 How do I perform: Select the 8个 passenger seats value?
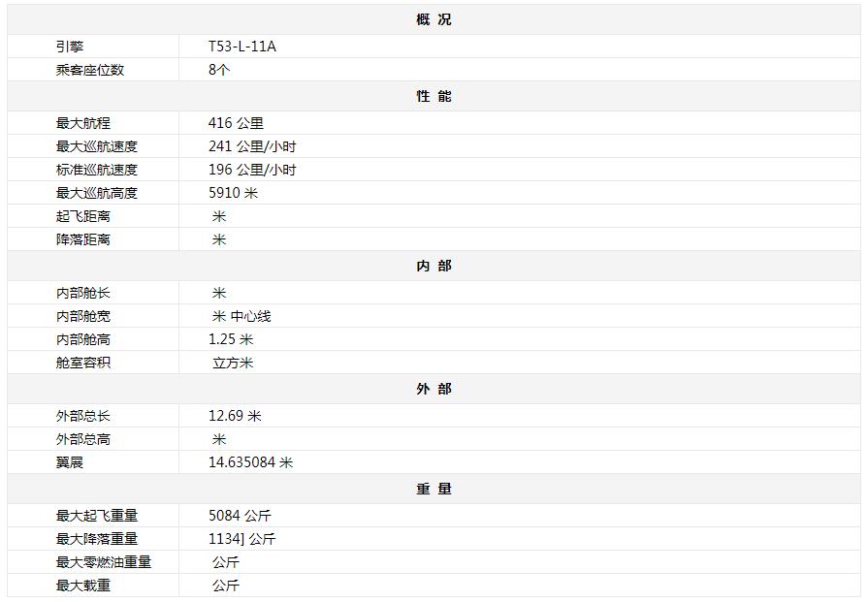pos(219,70)
